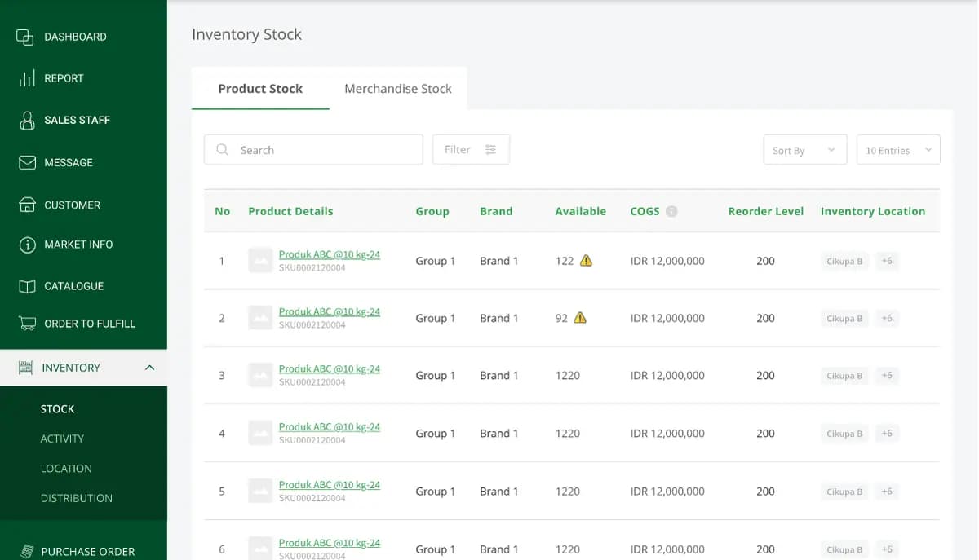Click the Brand column header
The image size is (979, 560).
(x=496, y=211)
